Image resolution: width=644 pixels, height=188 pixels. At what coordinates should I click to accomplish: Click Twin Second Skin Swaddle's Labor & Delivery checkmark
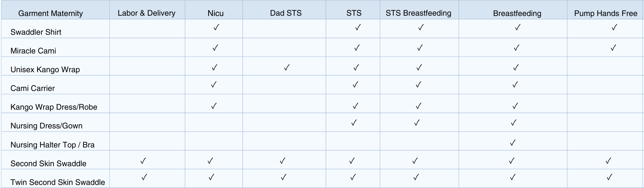tap(144, 177)
